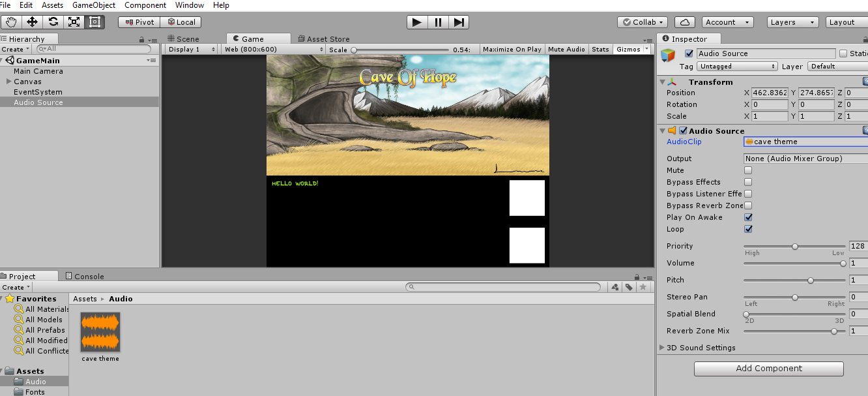The width and height of the screenshot is (868, 396).
Task: Expand 3D Sound Settings section
Action: coord(663,348)
